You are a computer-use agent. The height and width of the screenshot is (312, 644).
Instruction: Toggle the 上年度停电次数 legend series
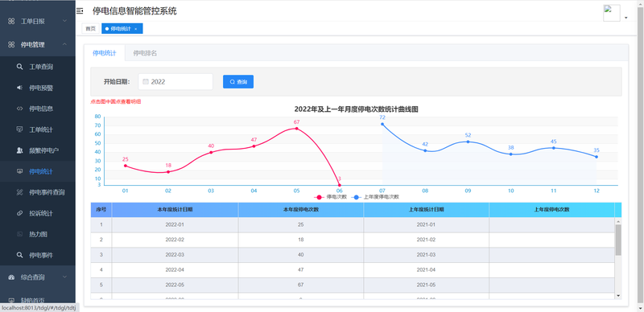click(376, 197)
